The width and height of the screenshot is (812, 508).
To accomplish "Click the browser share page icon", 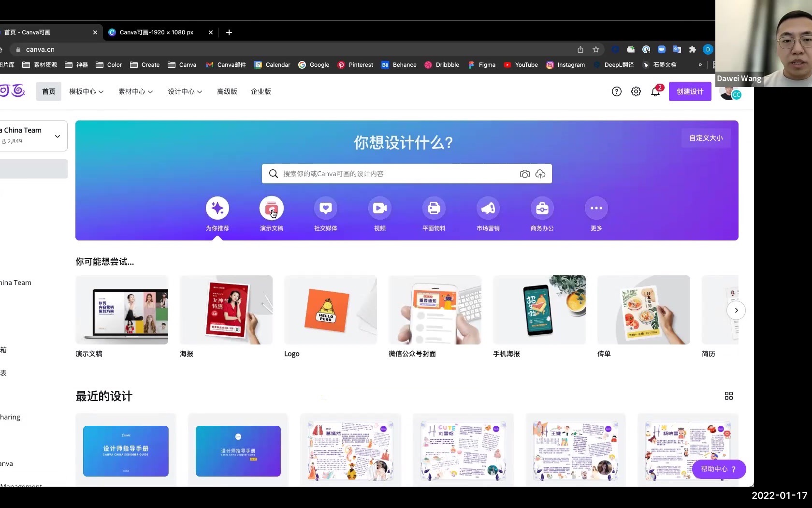I will click(x=580, y=49).
